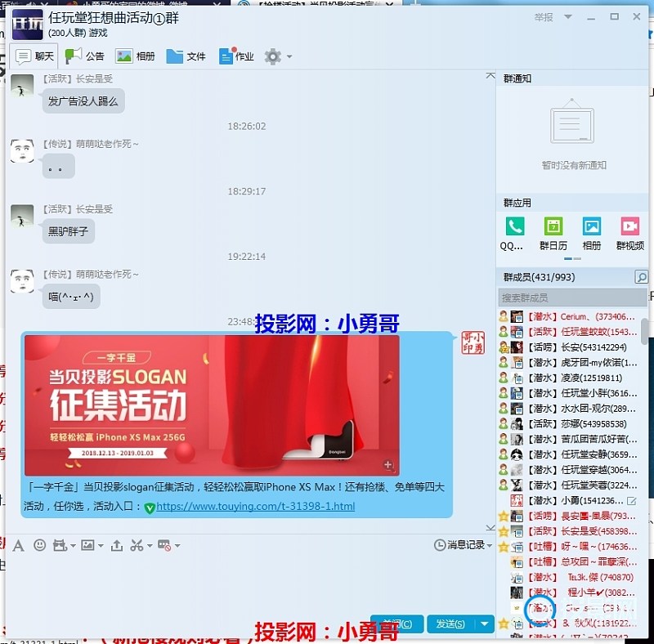Open the 作业 homework tab

(x=236, y=56)
